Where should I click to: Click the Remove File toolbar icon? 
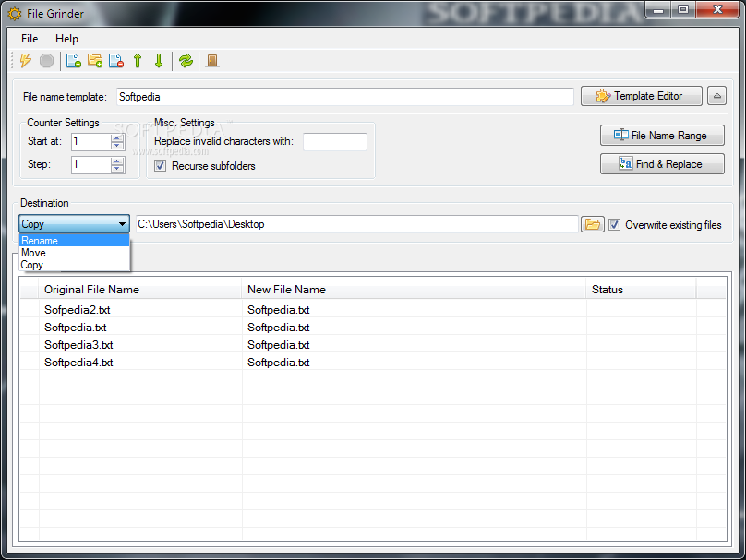coord(116,61)
